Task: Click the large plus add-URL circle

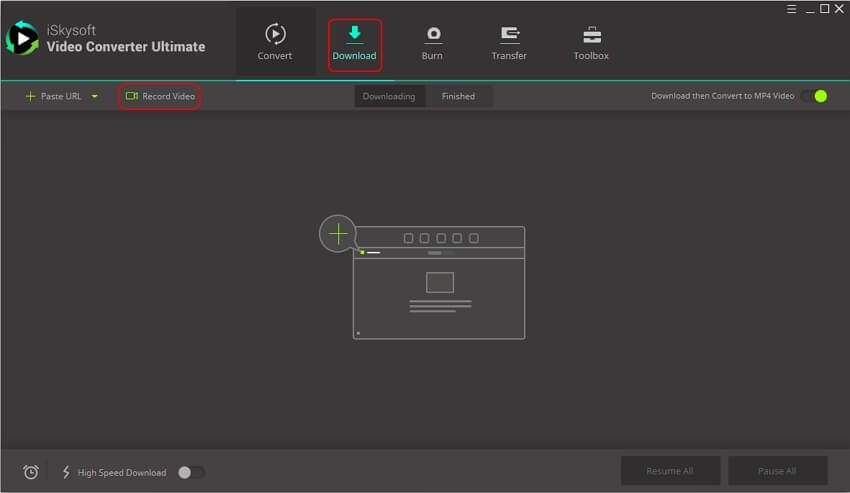Action: click(338, 234)
